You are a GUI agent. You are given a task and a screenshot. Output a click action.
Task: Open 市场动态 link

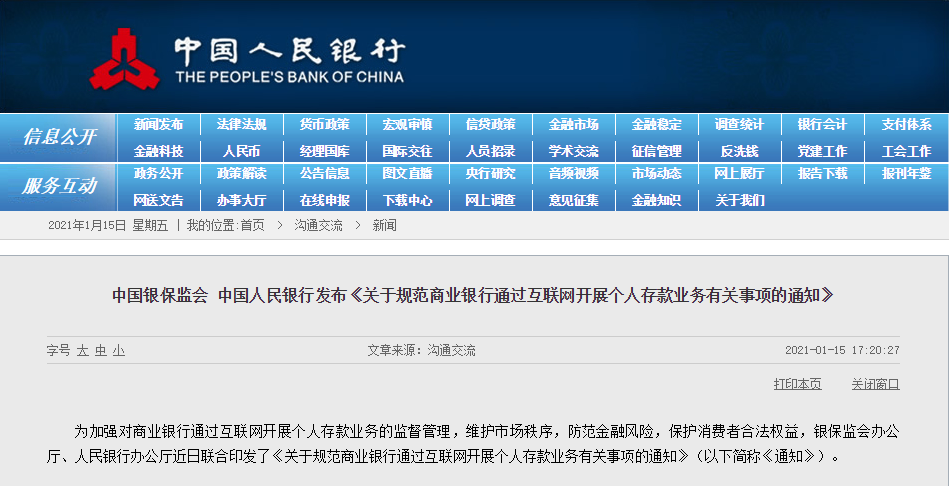(x=656, y=173)
